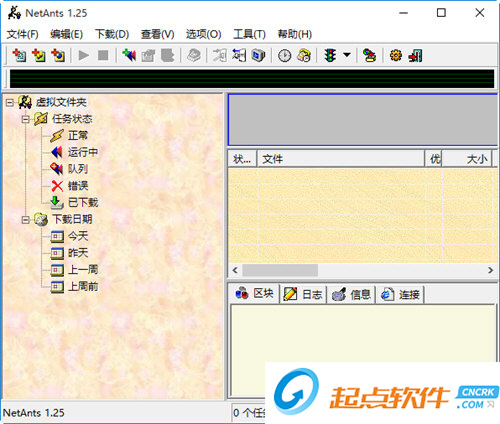This screenshot has width=500, height=424.
Task: Click the NetAnts 1.25 status bar text
Action: tap(34, 413)
